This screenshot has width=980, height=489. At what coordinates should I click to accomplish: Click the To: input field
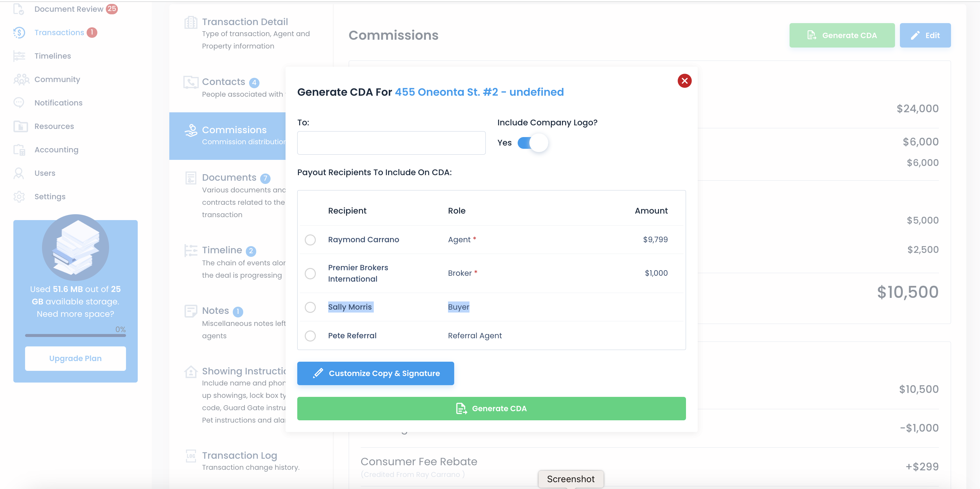pyautogui.click(x=391, y=143)
